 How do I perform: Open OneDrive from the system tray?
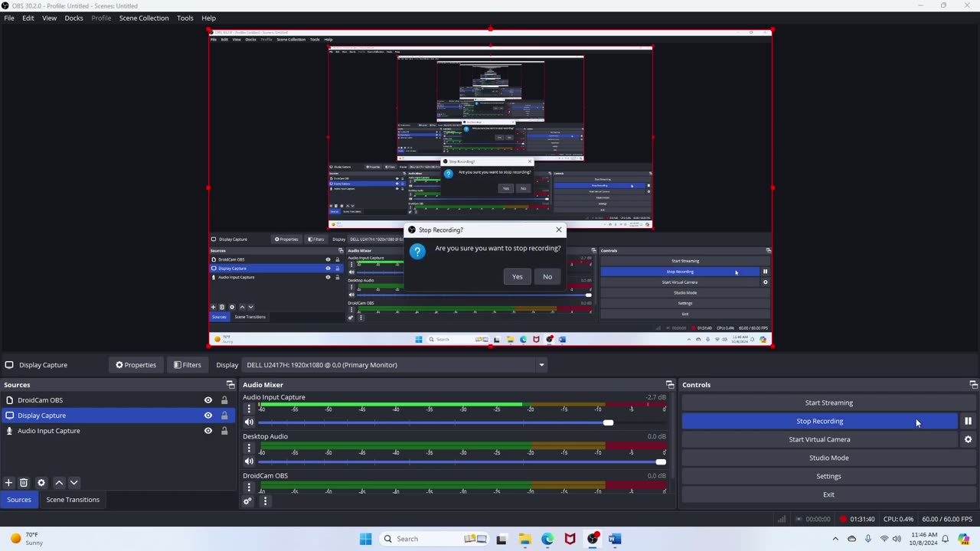851,539
